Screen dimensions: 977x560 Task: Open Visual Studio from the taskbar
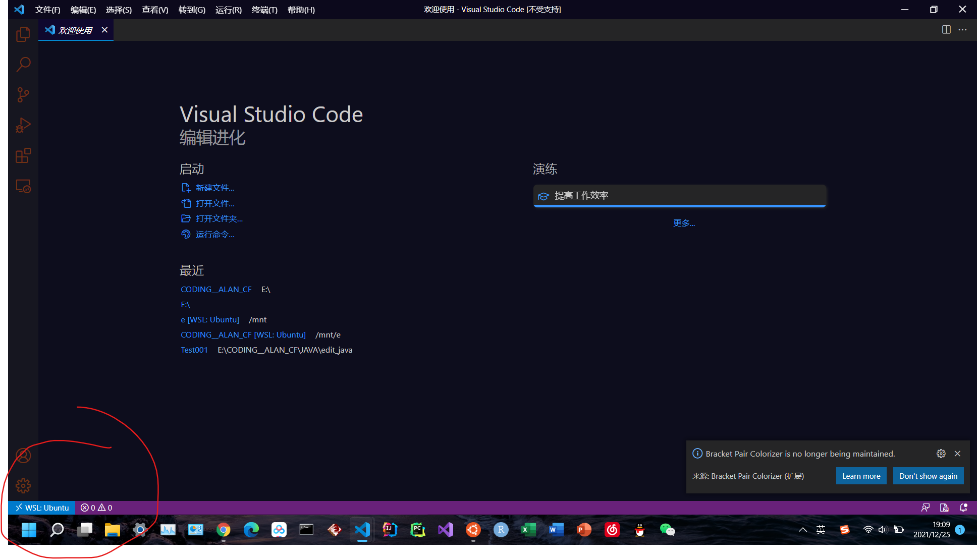tap(446, 530)
